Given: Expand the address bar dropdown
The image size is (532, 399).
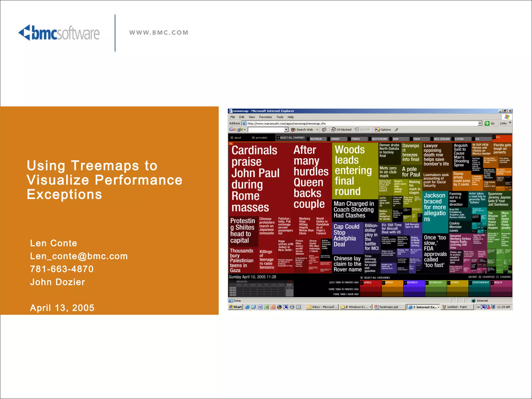Looking at the screenshot, I should point(480,123).
